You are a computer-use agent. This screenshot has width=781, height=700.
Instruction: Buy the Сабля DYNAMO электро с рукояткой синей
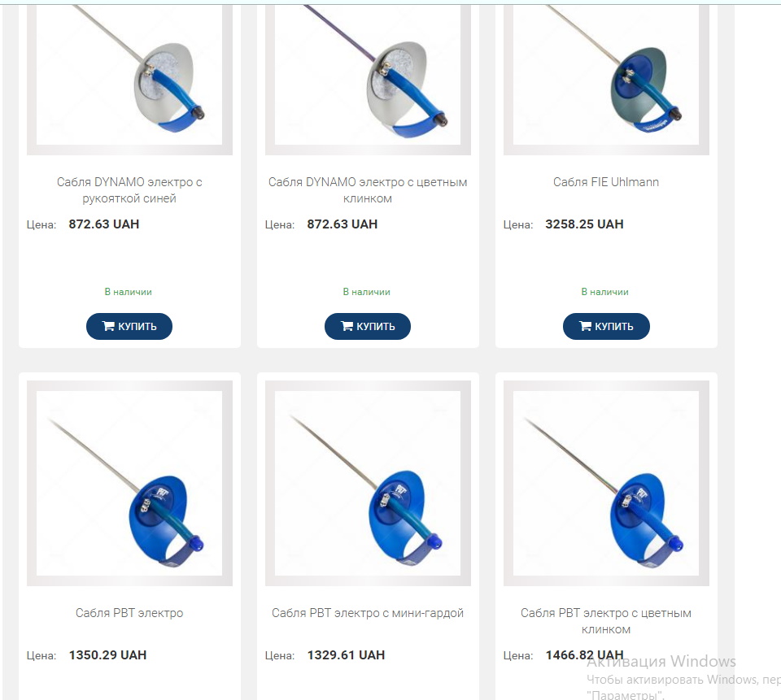coord(129,326)
